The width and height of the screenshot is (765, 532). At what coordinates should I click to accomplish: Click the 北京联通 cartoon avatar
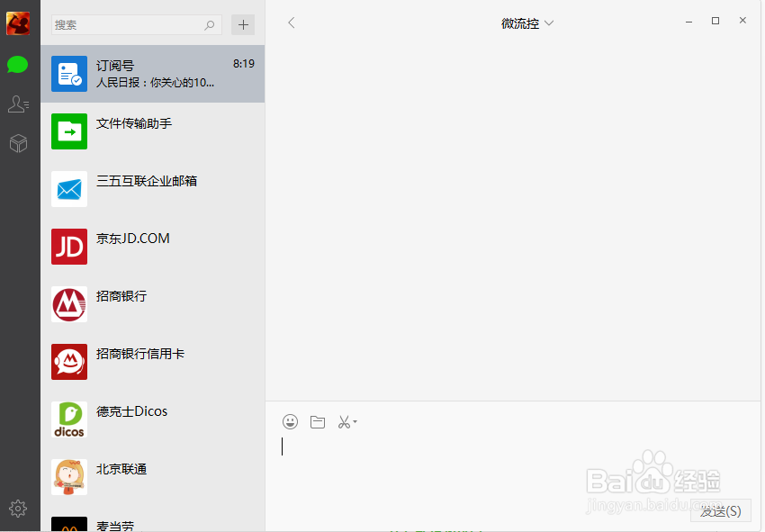tap(69, 477)
